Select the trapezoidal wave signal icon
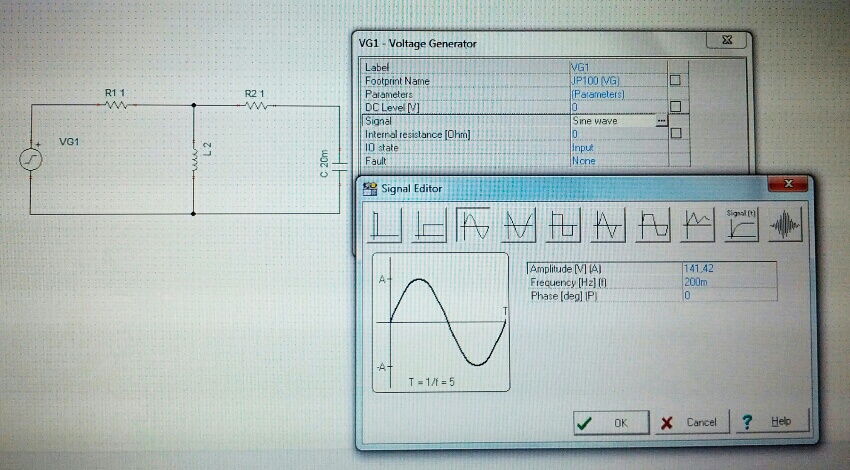Screen dimensions: 850x470 652,227
